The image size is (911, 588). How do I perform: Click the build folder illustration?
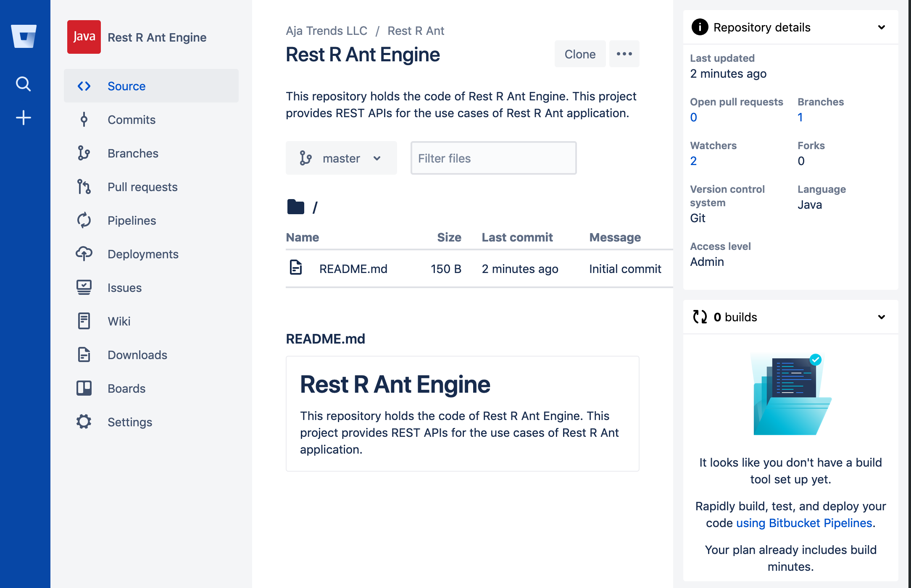tap(792, 394)
